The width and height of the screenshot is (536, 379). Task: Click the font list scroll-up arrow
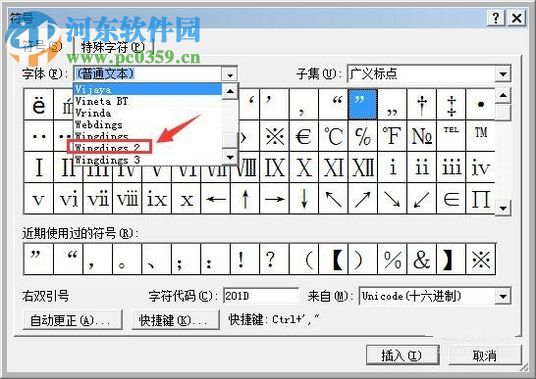click(x=230, y=91)
